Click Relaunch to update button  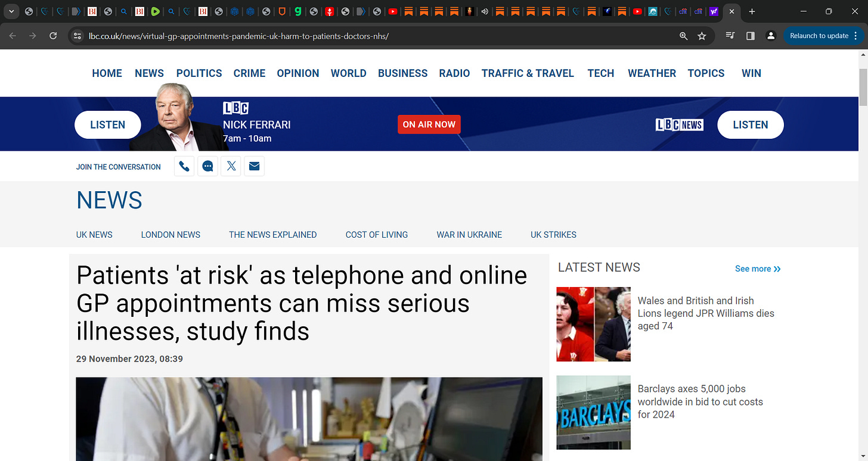[823, 36]
